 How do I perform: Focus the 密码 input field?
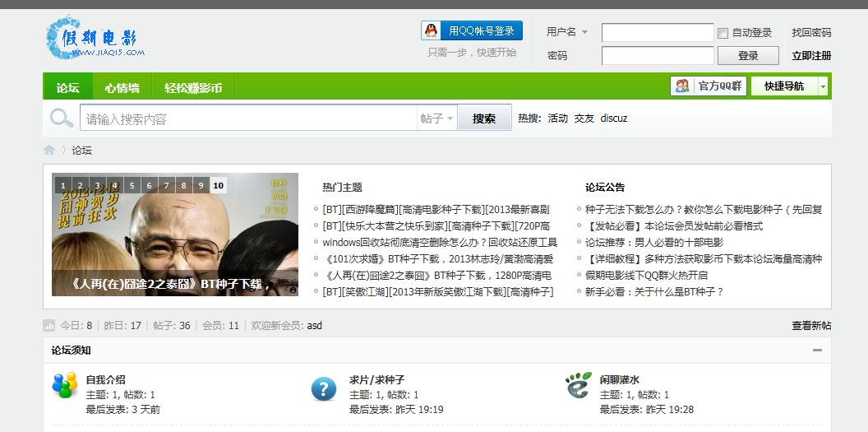click(x=657, y=56)
